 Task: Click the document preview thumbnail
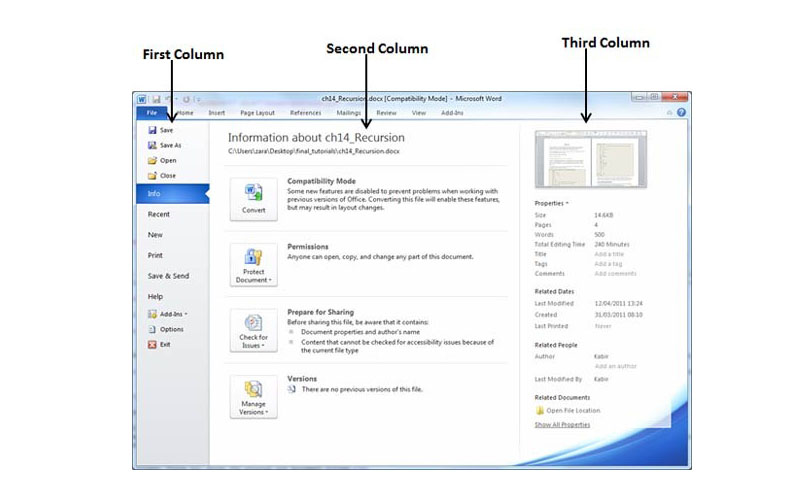(x=590, y=159)
